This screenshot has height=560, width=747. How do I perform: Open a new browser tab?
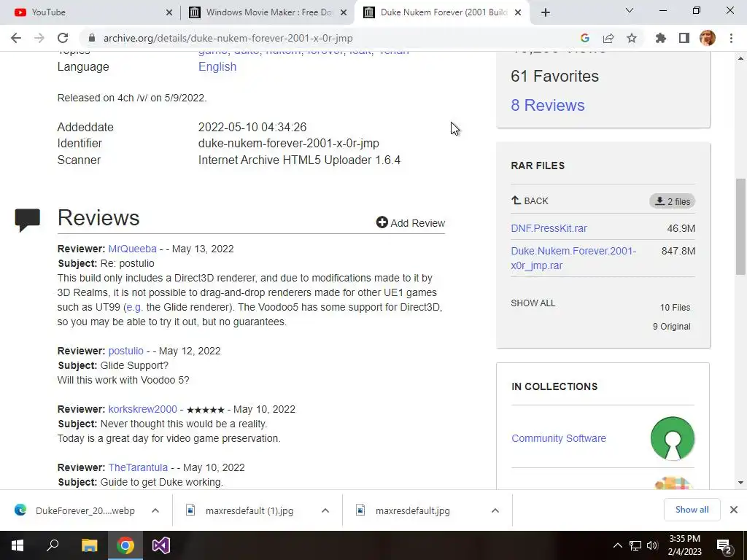(546, 12)
